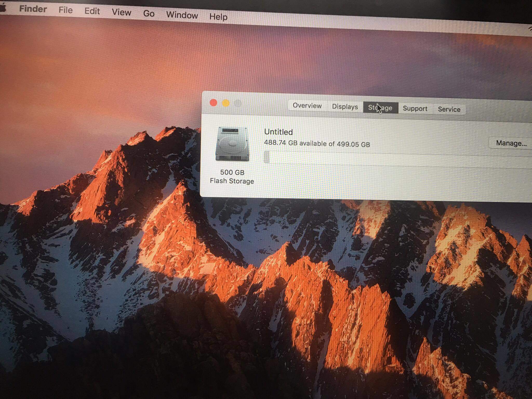Screen dimensions: 532x399
Task: Click the Untitled volume name
Action: (x=278, y=132)
